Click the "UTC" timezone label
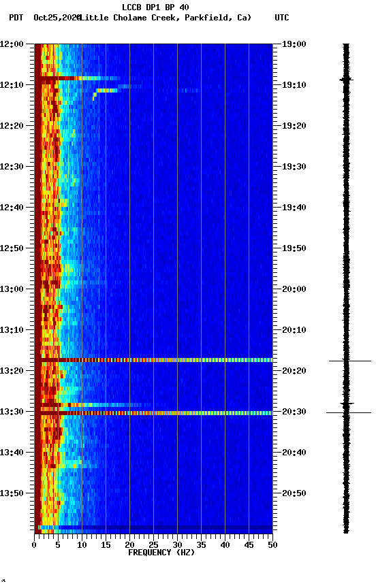 click(x=282, y=18)
